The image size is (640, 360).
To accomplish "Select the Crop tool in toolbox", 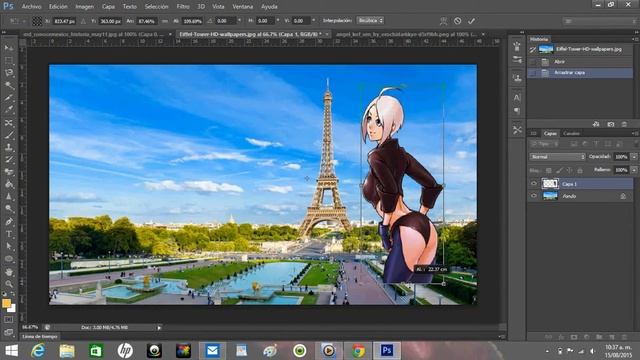I will 9,98.
